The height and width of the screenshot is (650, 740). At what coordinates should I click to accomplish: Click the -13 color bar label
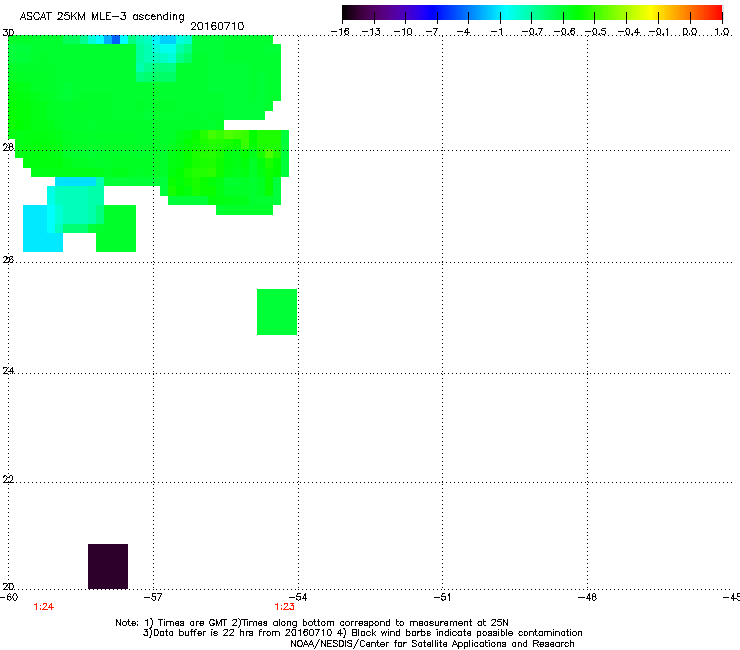371,32
